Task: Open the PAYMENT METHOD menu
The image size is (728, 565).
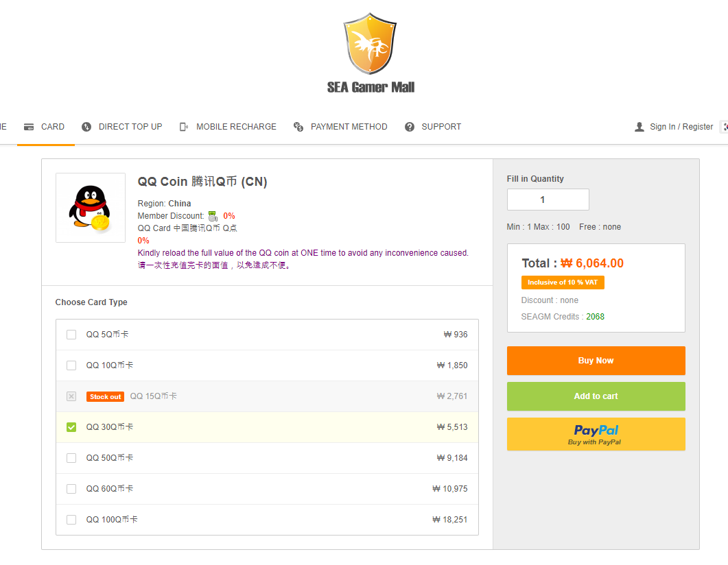Action: pos(340,127)
